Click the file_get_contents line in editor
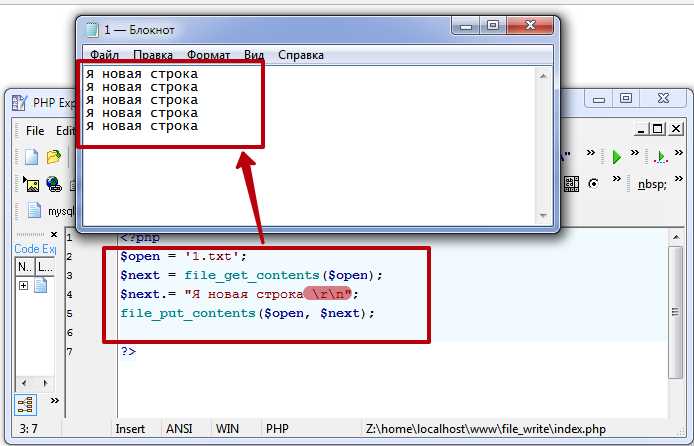Viewport: 694px width, 446px height. pos(251,276)
